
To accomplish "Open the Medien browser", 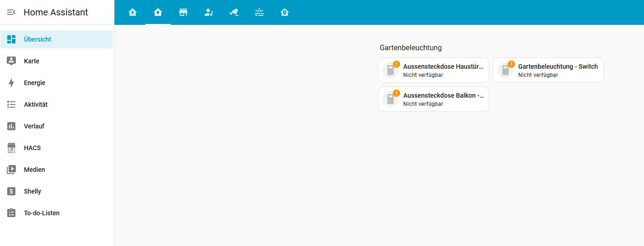I will click(34, 170).
